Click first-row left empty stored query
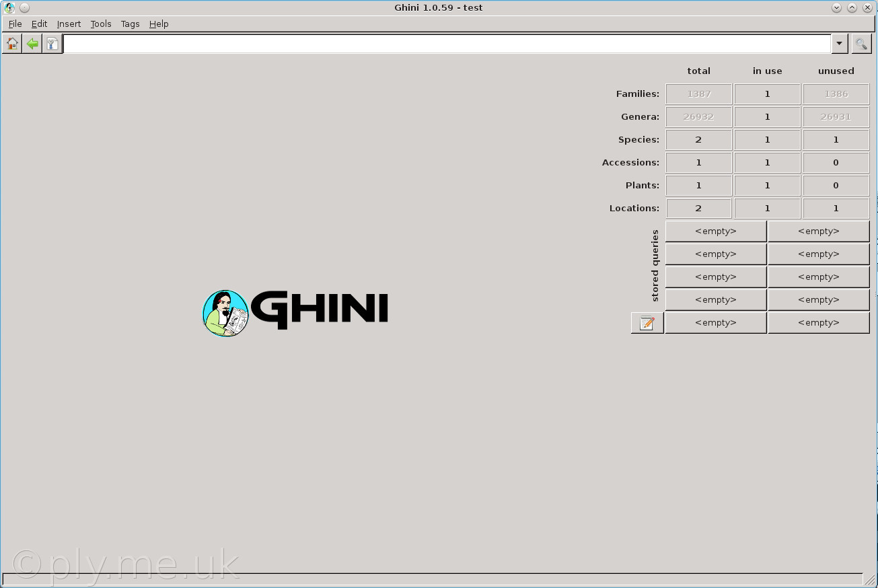Screen dimensions: 878x588 coord(716,231)
